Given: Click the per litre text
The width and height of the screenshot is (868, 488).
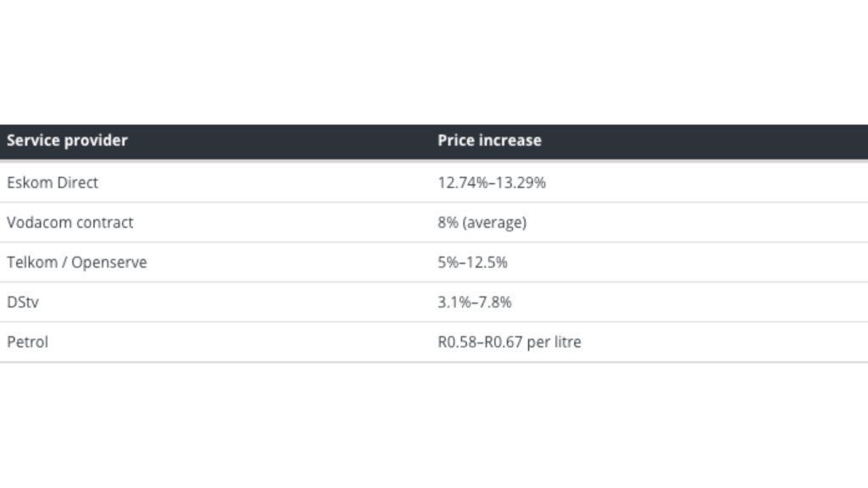Looking at the screenshot, I should (x=554, y=341).
